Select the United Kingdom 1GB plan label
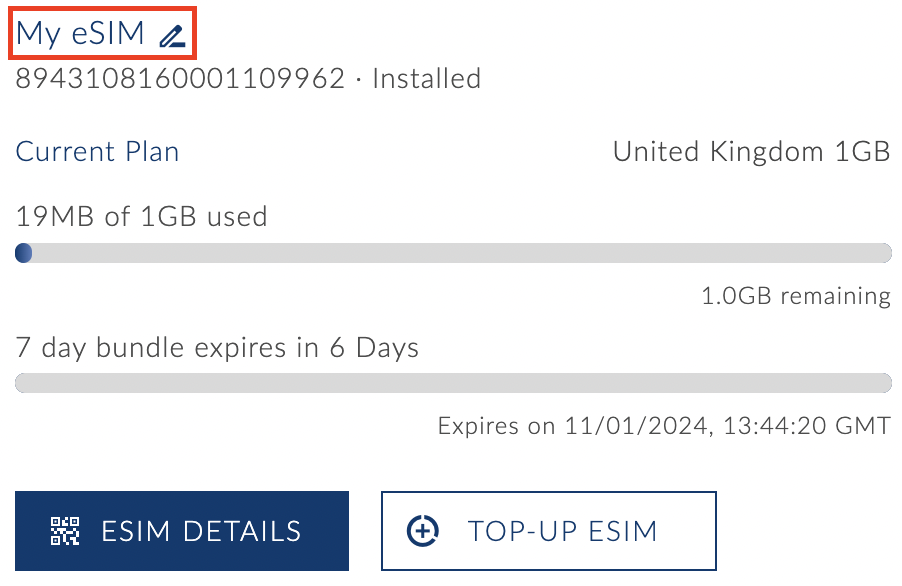This screenshot has width=902, height=586. pyautogui.click(x=750, y=151)
